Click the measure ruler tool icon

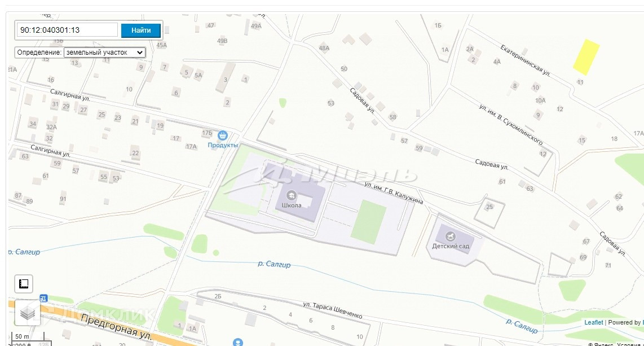[x=24, y=283]
